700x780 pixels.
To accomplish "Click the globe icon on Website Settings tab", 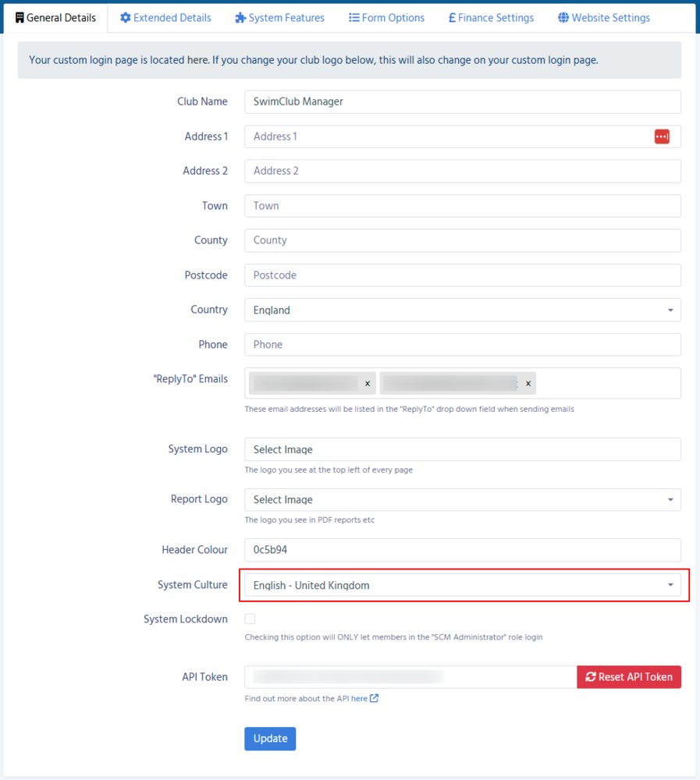I will [x=563, y=17].
